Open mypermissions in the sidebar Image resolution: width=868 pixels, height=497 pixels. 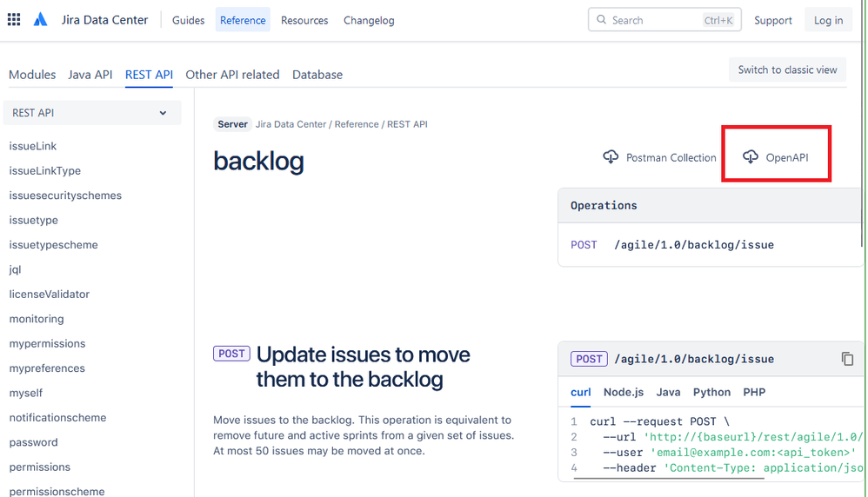(47, 344)
